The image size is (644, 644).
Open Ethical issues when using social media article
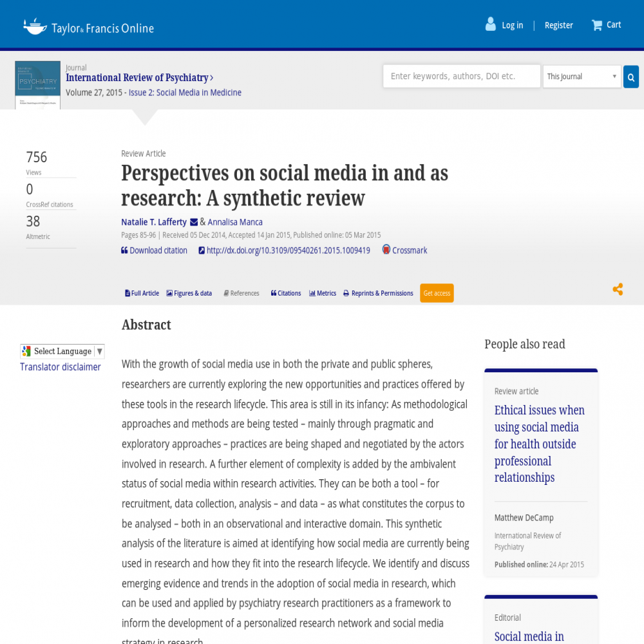539,444
